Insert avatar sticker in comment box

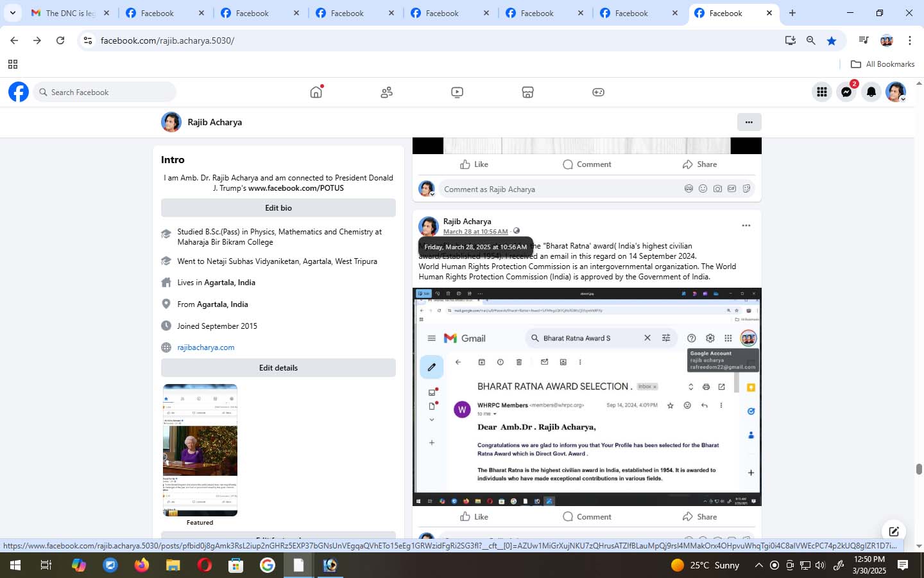[x=689, y=189]
